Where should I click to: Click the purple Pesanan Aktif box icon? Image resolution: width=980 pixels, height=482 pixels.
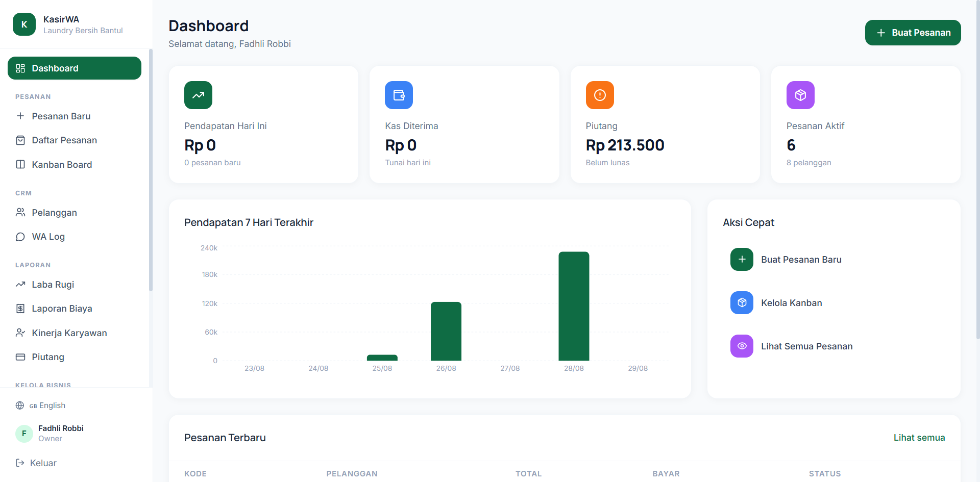800,95
